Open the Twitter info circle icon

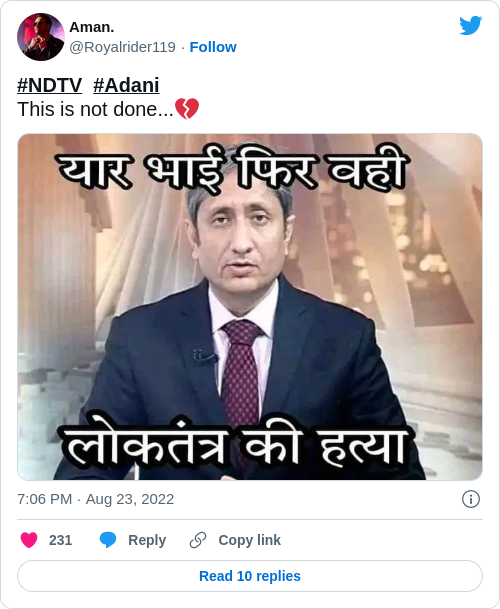pyautogui.click(x=471, y=499)
